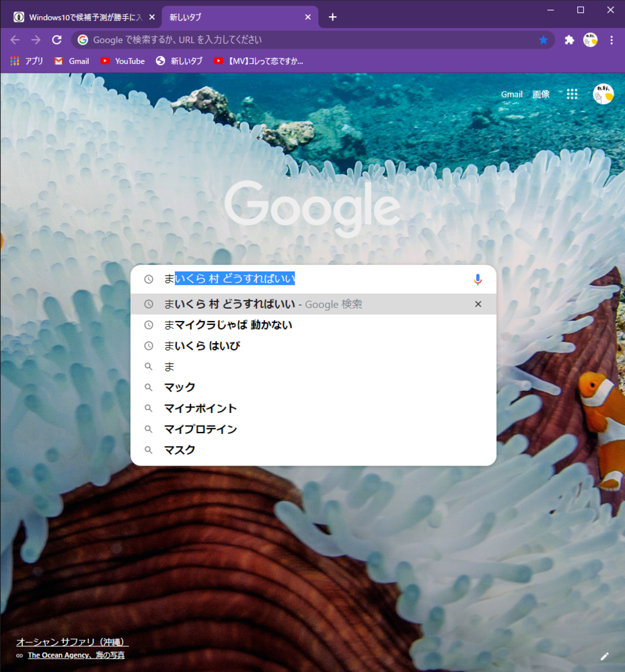
Task: Select the マイナポイント search suggestion
Action: point(200,408)
